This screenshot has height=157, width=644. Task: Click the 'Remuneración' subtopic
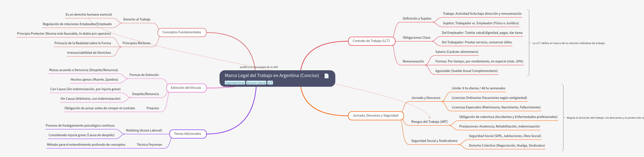[413, 61]
